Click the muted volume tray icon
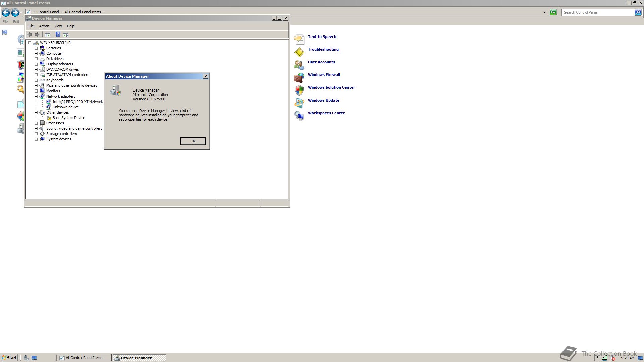This screenshot has height=362, width=644. tap(613, 358)
